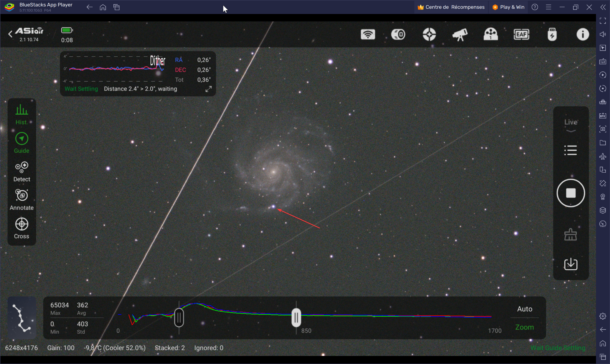This screenshot has height=364, width=610.
Task: Click the cooler temperature status text
Action: point(115,348)
